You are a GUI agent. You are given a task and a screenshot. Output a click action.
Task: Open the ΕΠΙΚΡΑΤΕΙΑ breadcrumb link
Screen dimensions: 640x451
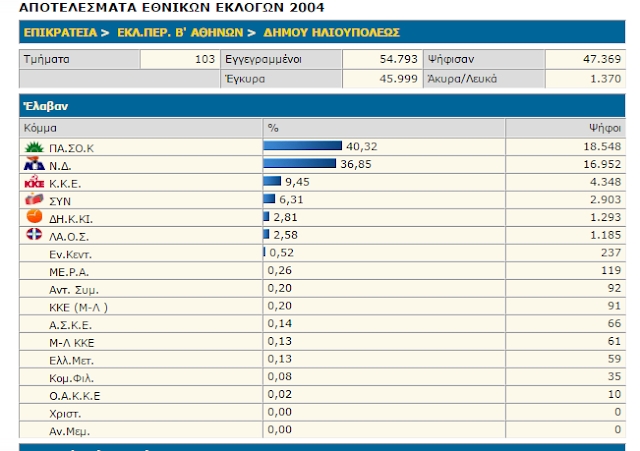(x=60, y=33)
